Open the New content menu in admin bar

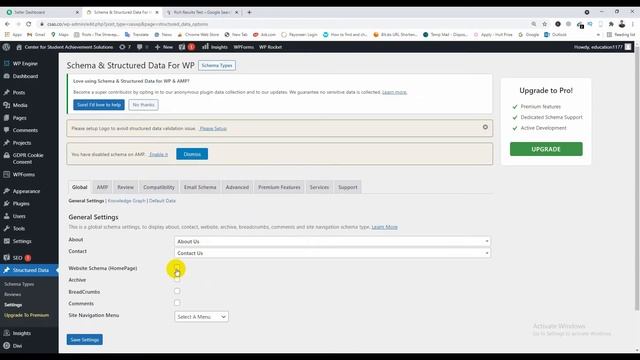tap(164, 47)
